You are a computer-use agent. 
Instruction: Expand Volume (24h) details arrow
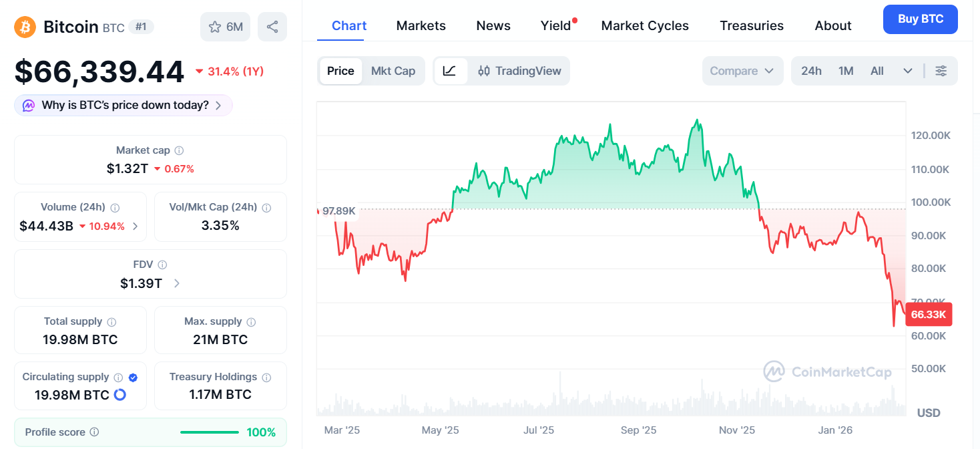(x=136, y=227)
